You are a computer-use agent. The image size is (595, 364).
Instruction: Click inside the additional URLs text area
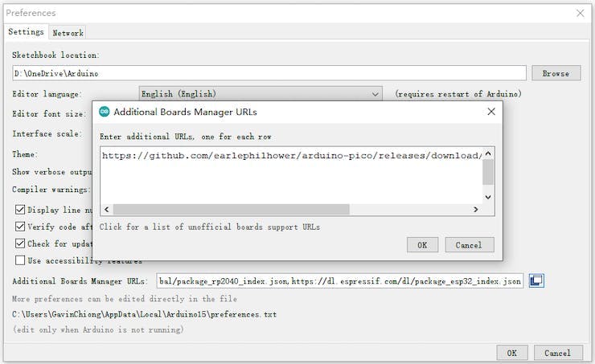point(291,176)
